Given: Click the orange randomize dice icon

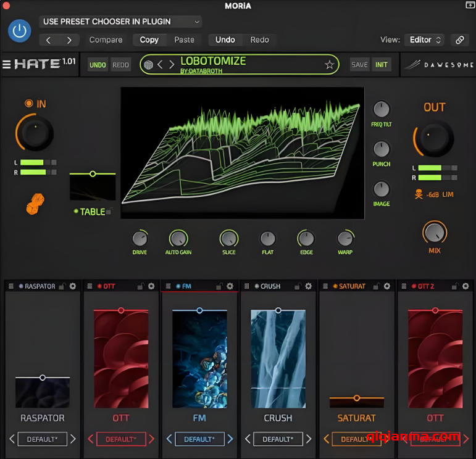Looking at the screenshot, I should 36,204.
